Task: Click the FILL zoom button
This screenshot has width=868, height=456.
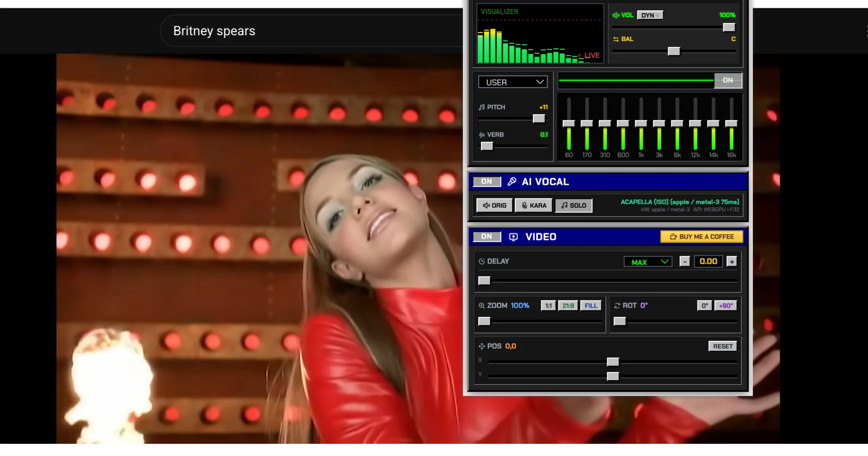Action: click(591, 306)
